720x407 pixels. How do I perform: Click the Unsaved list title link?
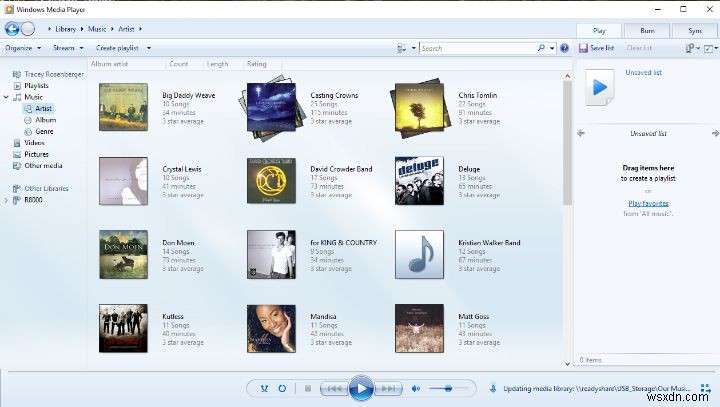pyautogui.click(x=643, y=73)
